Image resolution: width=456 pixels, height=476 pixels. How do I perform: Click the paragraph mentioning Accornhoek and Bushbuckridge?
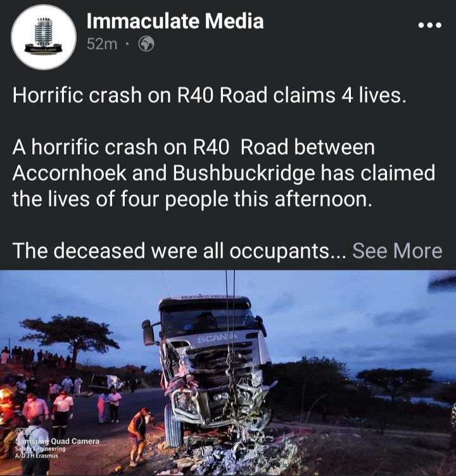(224, 173)
